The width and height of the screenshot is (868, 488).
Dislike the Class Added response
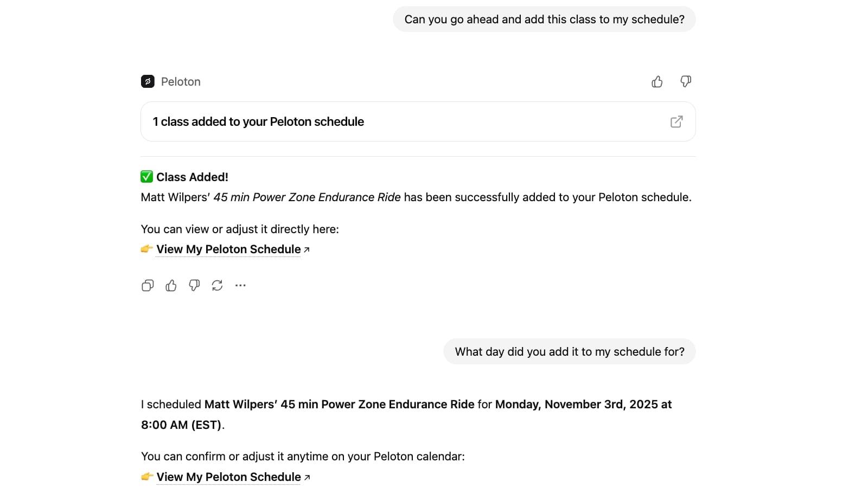[194, 285]
